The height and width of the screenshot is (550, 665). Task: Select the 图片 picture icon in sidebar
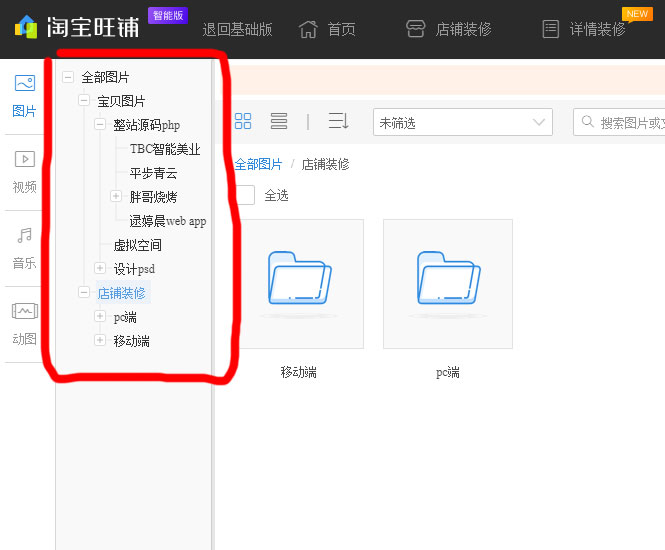(25, 83)
